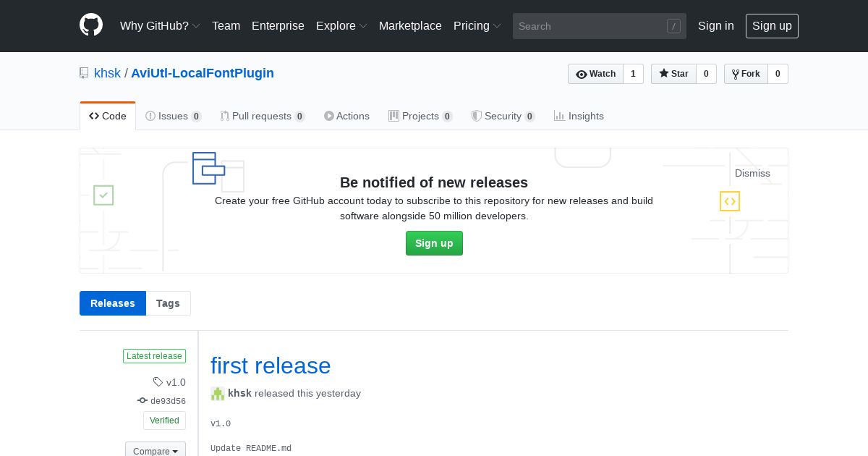Visit the Marketplace link

point(410,25)
